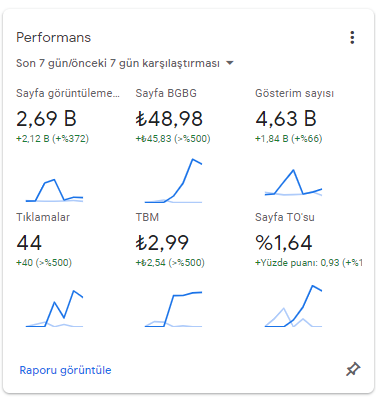Click the Gösterim sayısı sparkline chart

point(293,183)
